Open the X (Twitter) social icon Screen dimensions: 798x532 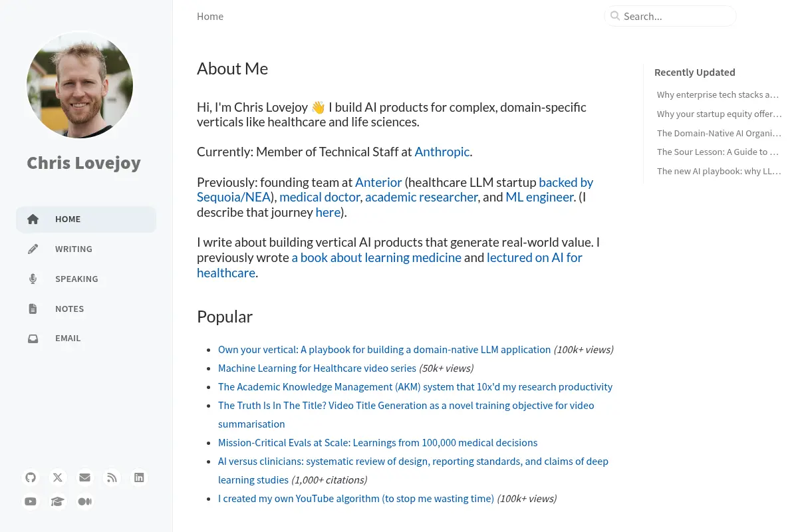click(x=58, y=477)
